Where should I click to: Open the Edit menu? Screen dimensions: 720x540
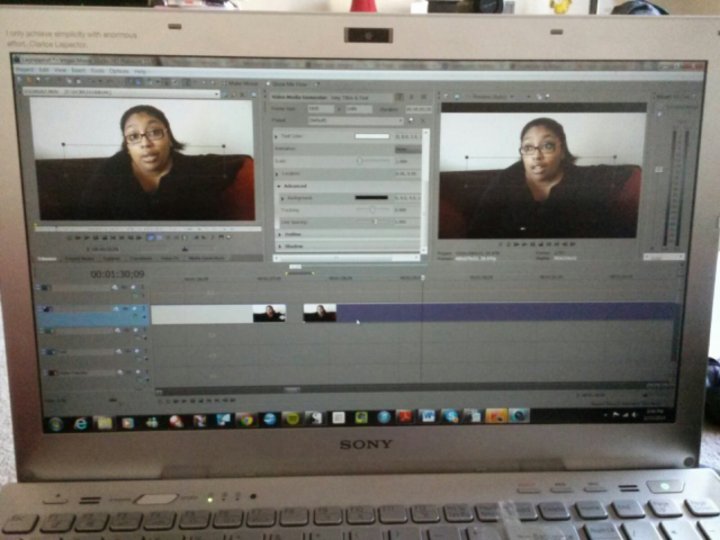coord(45,70)
